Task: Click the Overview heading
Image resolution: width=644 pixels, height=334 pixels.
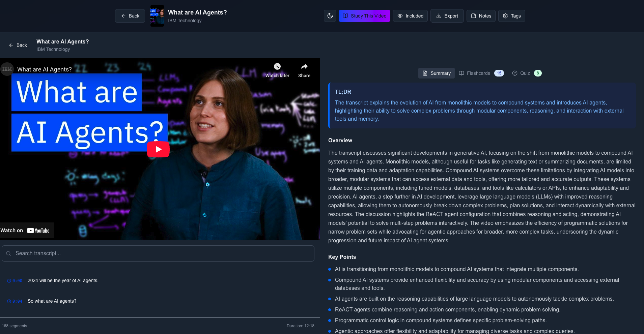Action: tap(340, 141)
